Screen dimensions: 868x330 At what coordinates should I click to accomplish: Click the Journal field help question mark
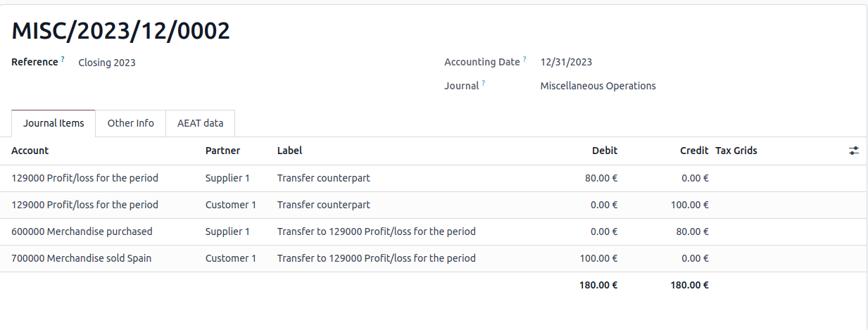coord(484,84)
